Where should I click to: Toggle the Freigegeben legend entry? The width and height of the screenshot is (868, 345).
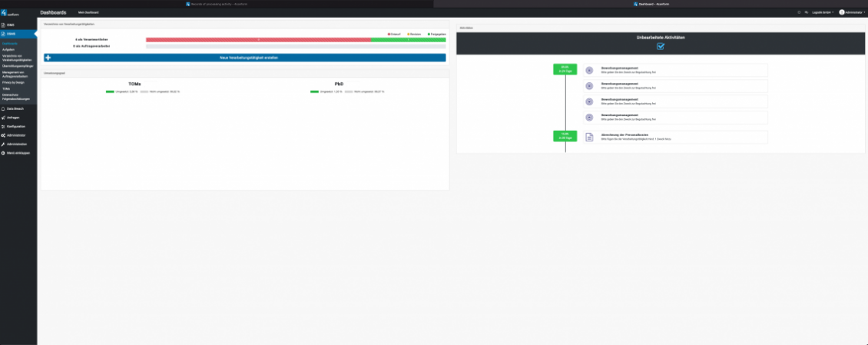(436, 34)
